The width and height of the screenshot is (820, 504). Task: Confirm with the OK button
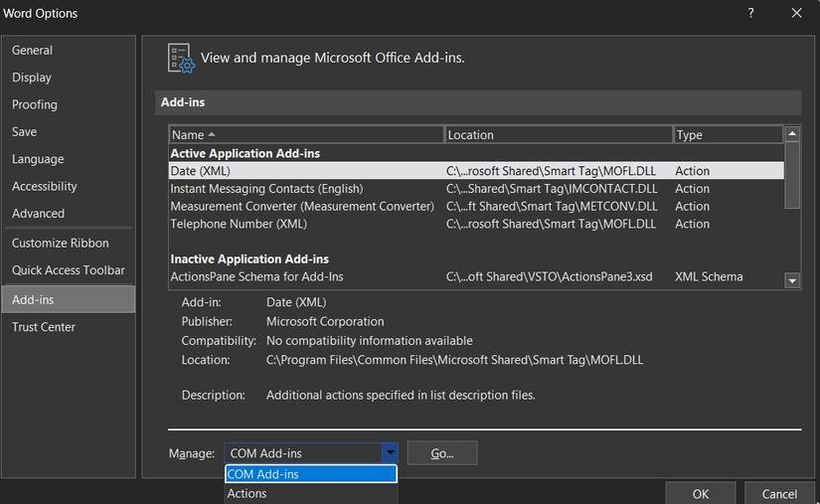click(x=701, y=493)
